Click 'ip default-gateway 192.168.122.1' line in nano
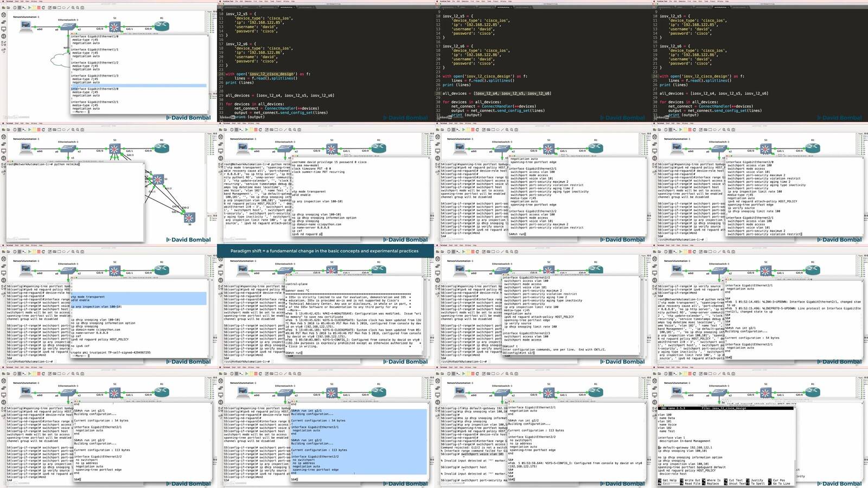Screen dimensions: 868x488 pyautogui.click(x=685, y=447)
